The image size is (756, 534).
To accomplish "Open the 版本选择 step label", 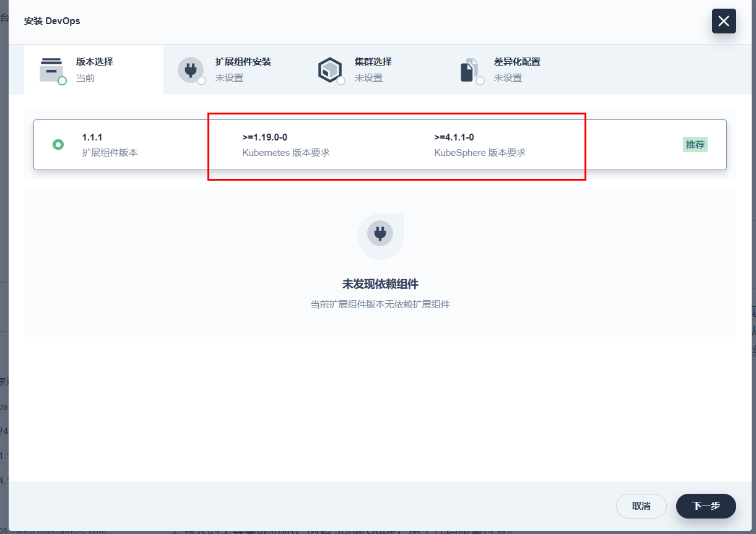I will (95, 62).
